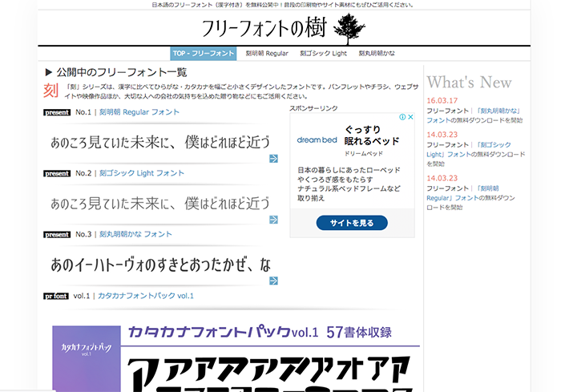Open 刻明朝 Regular フォント link
The image size is (561, 392).
[x=139, y=112]
